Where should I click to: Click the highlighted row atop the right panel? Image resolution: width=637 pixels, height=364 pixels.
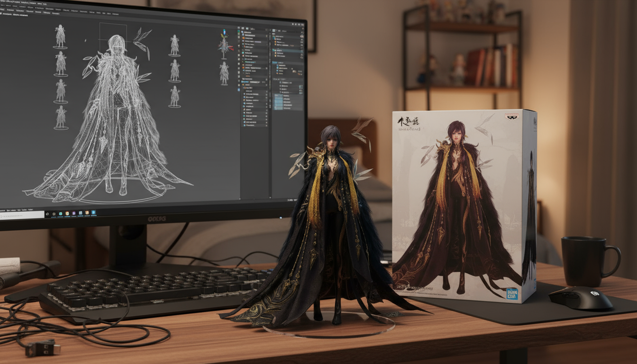click(288, 50)
